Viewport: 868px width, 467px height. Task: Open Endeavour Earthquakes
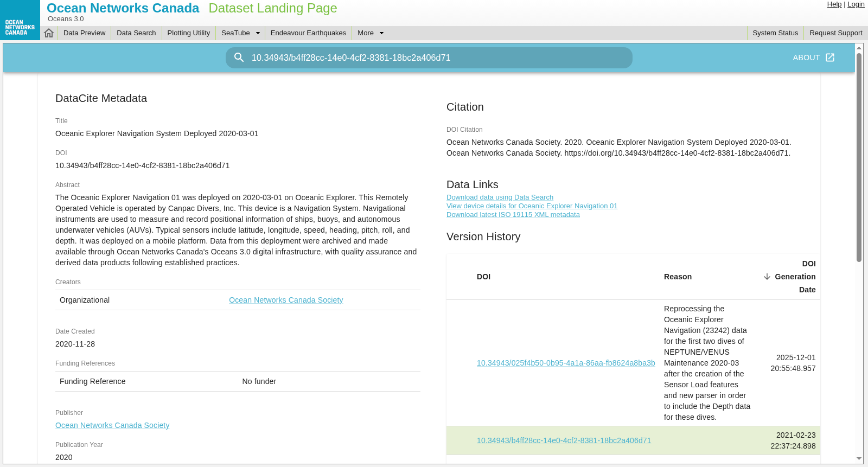[308, 33]
